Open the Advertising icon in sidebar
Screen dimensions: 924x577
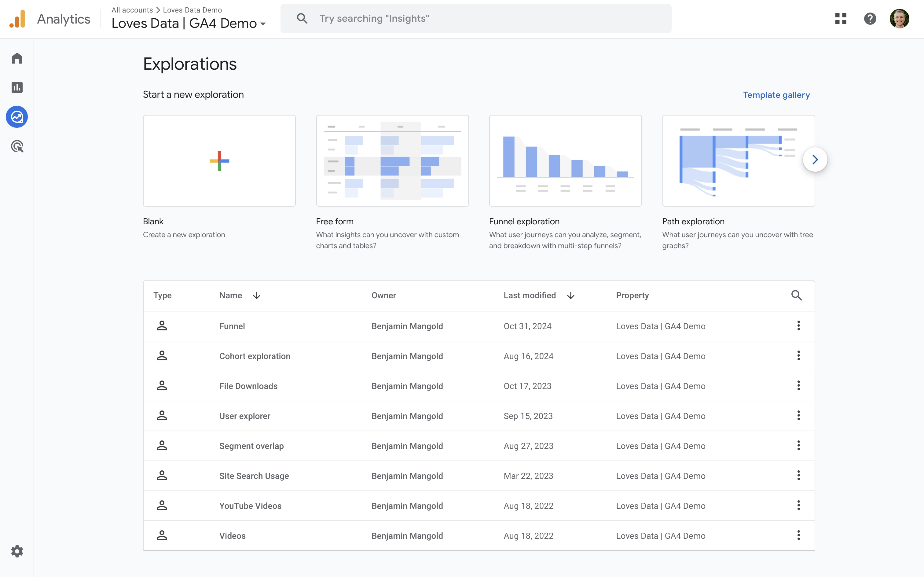[17, 146]
